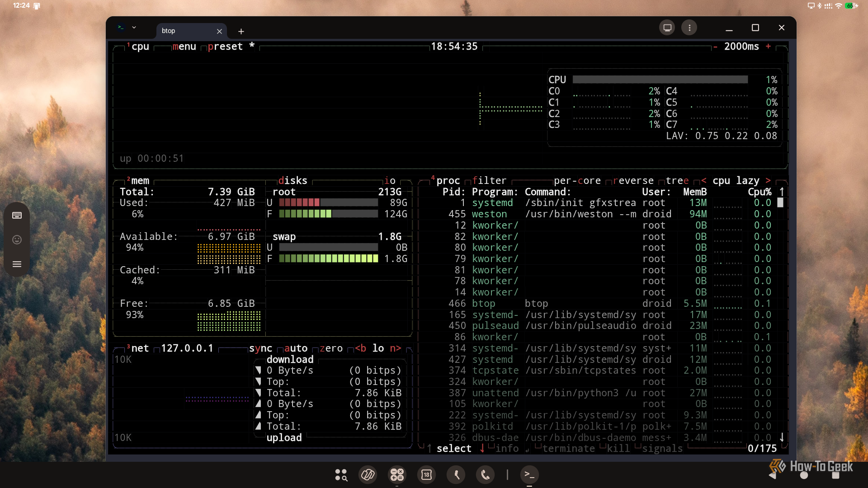Toggle process tree view
This screenshot has width=868, height=488.
677,181
